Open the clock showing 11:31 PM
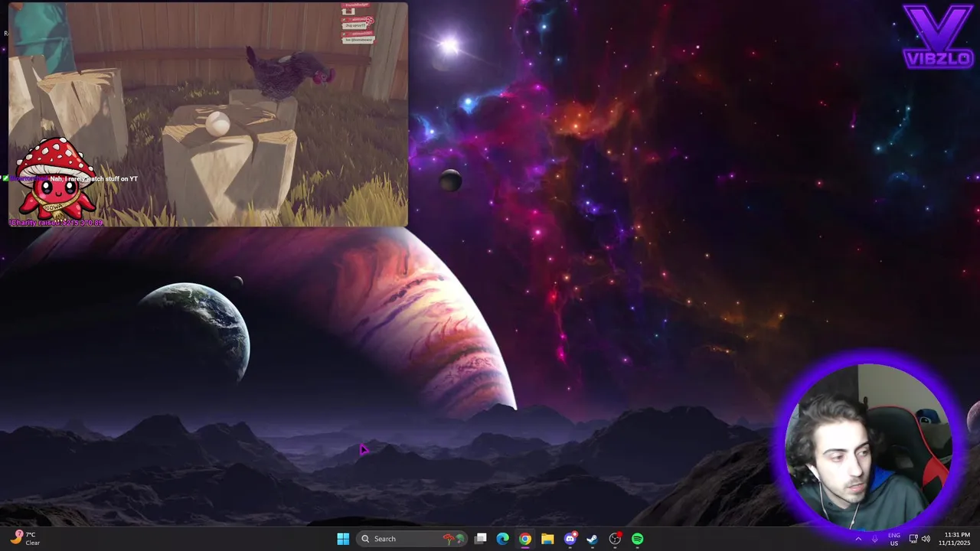This screenshot has height=551, width=980. coord(957,539)
